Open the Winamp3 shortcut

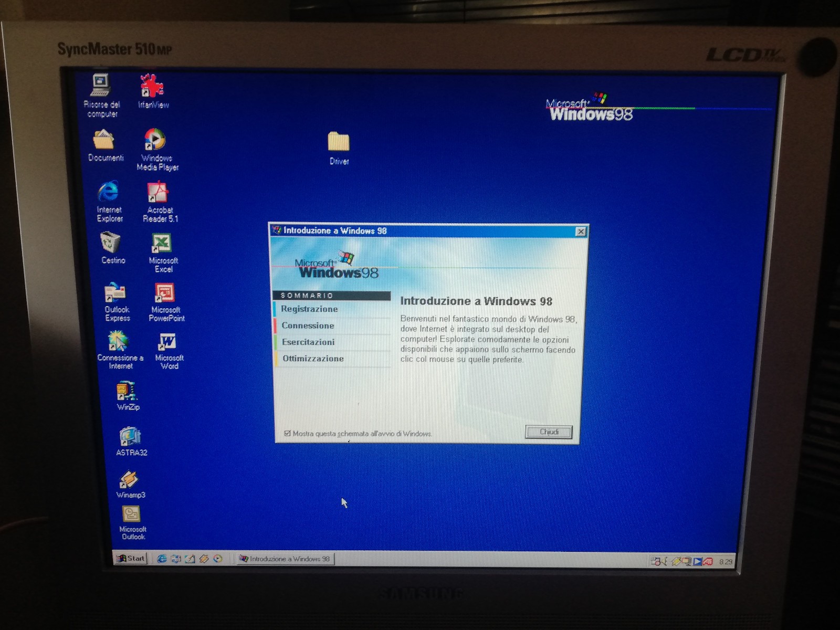click(x=130, y=485)
